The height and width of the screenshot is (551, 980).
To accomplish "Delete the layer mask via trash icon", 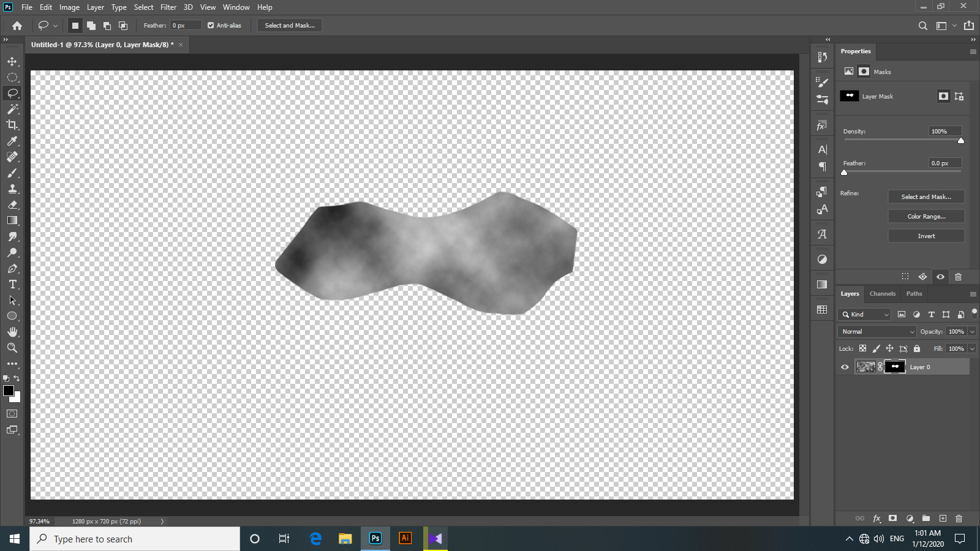I will click(958, 277).
